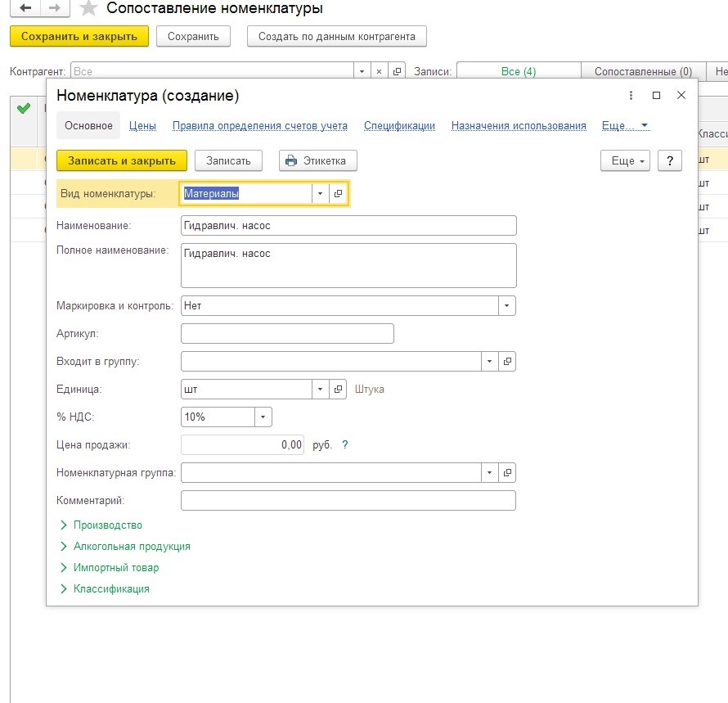Open the Спецификации tab link
This screenshot has width=728, height=703.
[x=399, y=125]
